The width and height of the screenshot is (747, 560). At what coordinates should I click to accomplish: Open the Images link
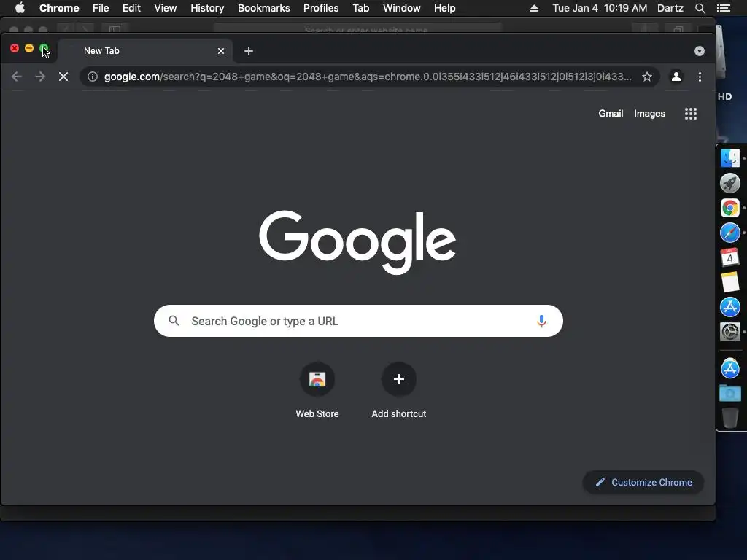649,113
